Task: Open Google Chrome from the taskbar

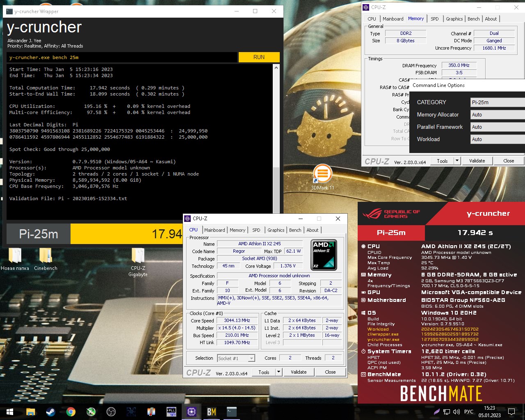Action: (71, 412)
